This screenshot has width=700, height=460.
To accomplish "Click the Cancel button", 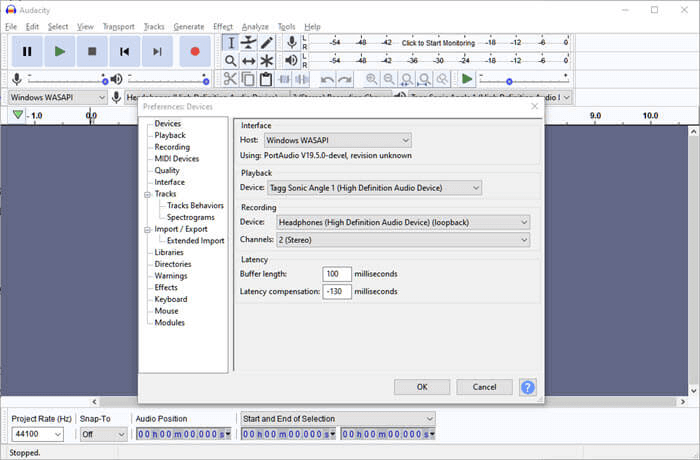I will click(x=484, y=387).
